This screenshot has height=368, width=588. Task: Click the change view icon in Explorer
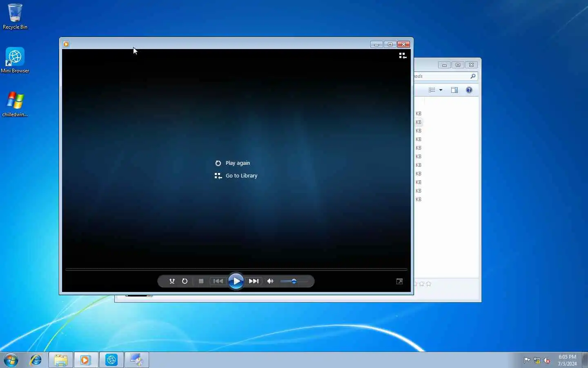[x=432, y=90]
